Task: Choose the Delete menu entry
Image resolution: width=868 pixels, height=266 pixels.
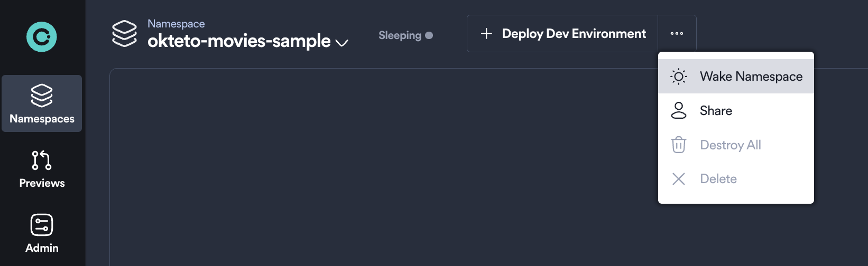Action: click(x=718, y=179)
